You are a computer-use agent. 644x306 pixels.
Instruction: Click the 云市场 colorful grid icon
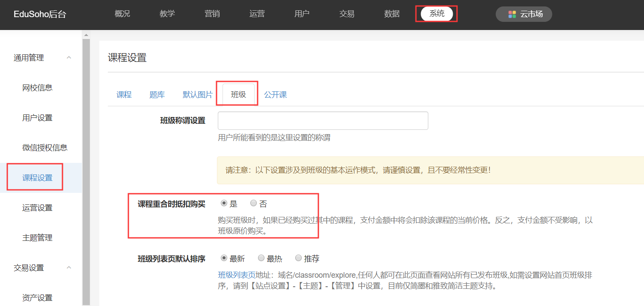pos(512,14)
